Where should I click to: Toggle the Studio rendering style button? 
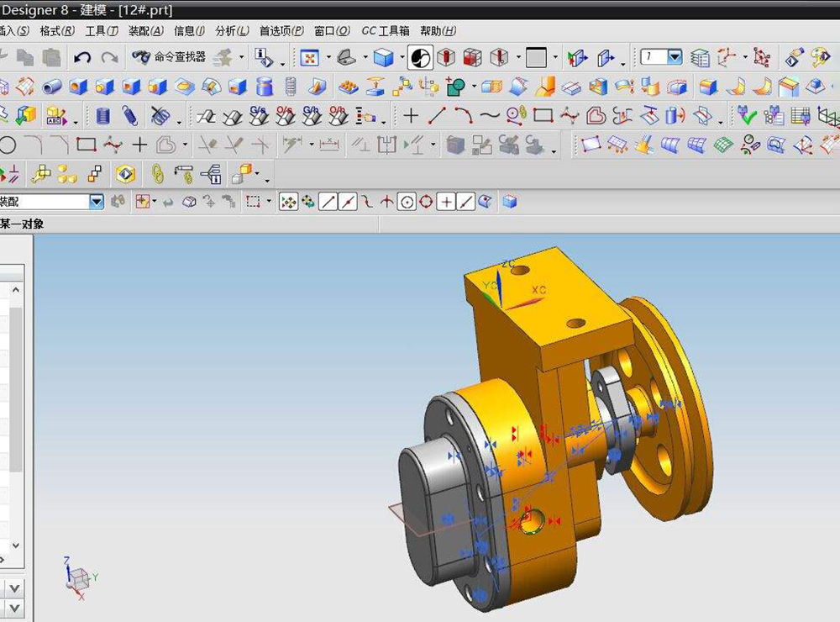click(421, 57)
